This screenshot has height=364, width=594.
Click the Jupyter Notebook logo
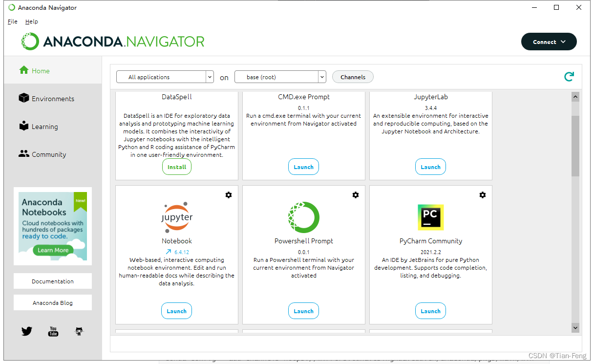(177, 216)
